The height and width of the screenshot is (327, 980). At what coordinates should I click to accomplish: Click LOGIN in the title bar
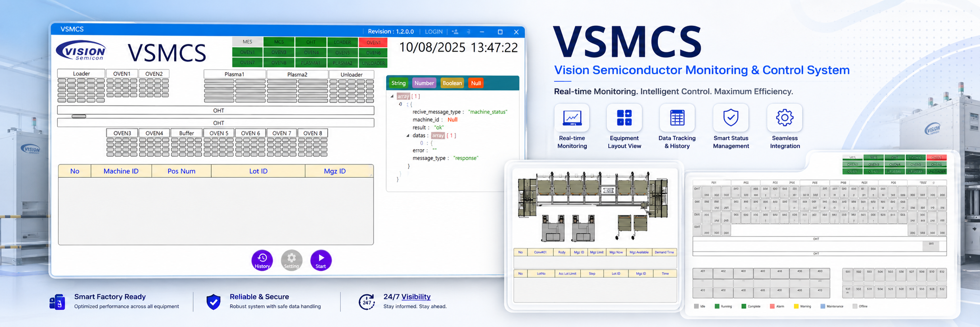click(x=434, y=32)
